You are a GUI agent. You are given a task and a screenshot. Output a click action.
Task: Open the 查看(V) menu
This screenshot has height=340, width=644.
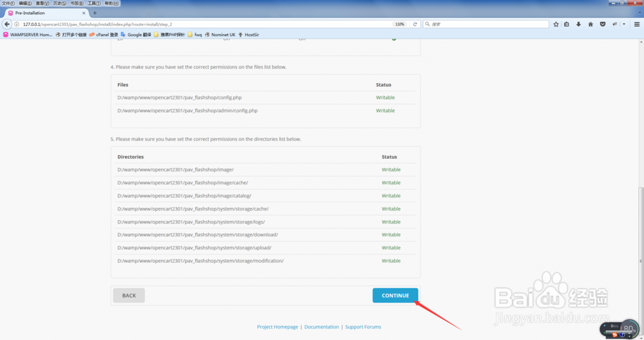43,3
